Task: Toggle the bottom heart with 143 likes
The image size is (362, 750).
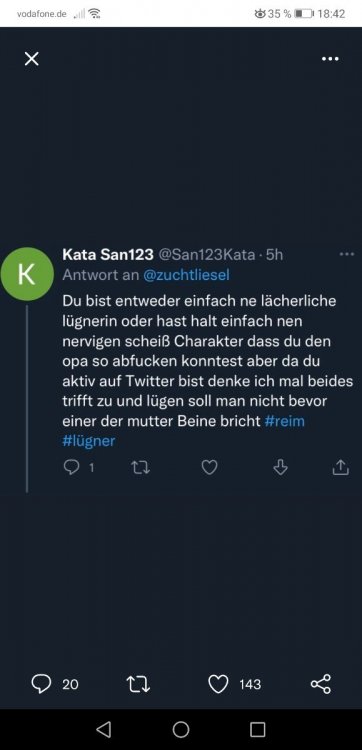Action: tap(235, 684)
